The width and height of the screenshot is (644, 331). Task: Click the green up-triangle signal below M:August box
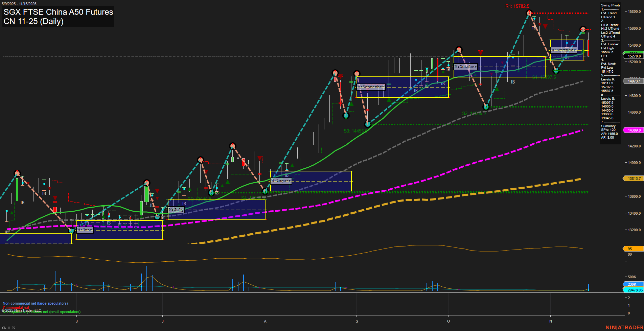(292, 166)
